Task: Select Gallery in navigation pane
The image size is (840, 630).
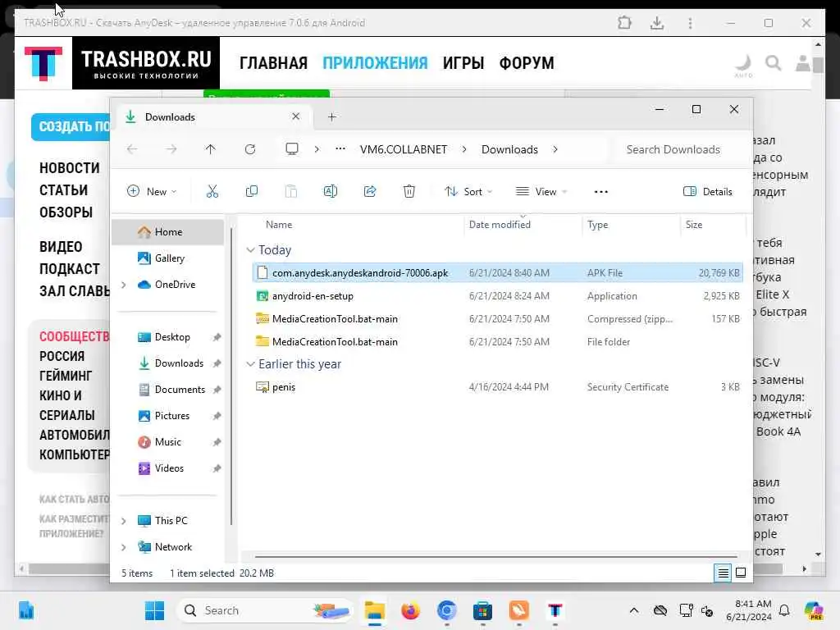Action: pyautogui.click(x=169, y=258)
